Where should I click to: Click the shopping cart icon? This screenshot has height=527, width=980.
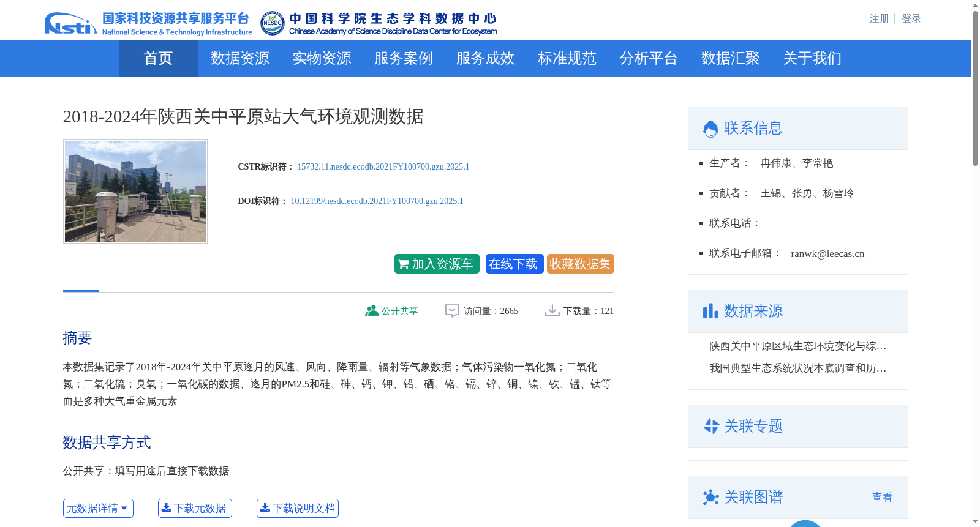pos(404,264)
